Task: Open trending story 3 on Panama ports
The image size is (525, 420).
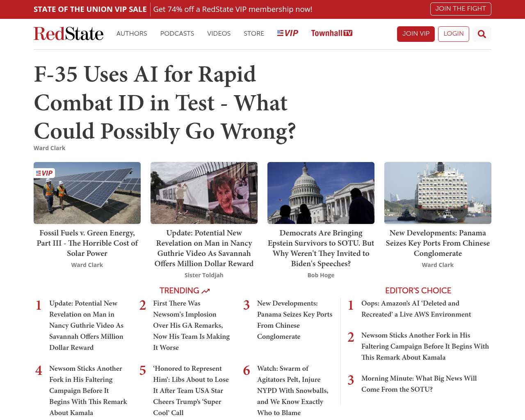Action: [x=295, y=320]
